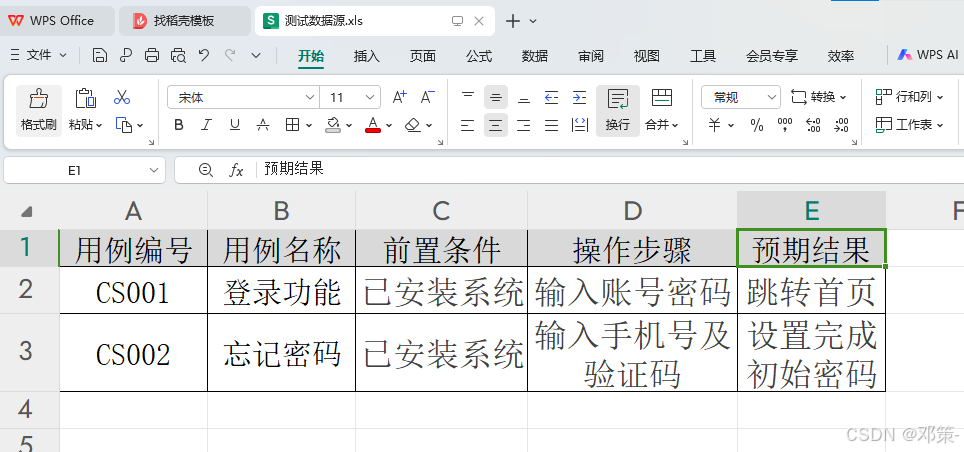Open the font name dropdown (宋体)
Image resolution: width=964 pixels, height=452 pixels.
point(309,97)
